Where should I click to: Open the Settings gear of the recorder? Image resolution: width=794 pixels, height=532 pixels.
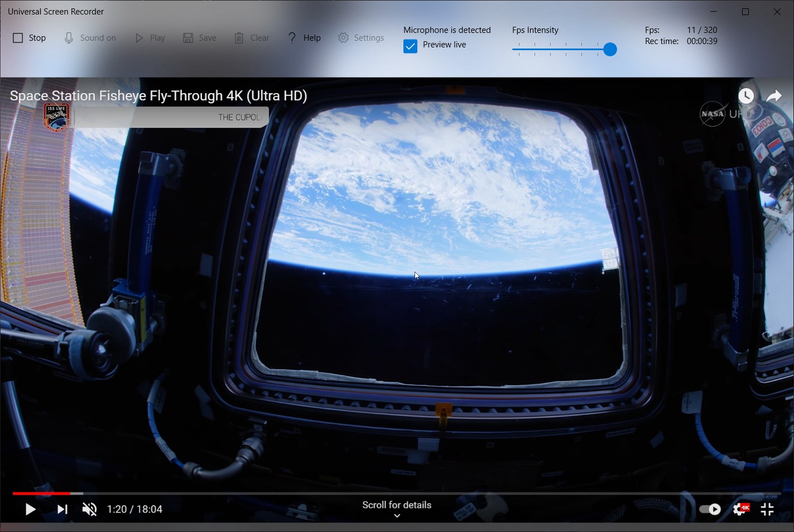tap(343, 37)
